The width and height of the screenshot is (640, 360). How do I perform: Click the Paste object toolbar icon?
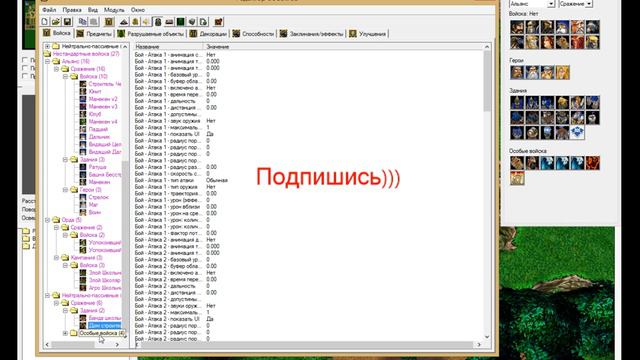coord(93,22)
